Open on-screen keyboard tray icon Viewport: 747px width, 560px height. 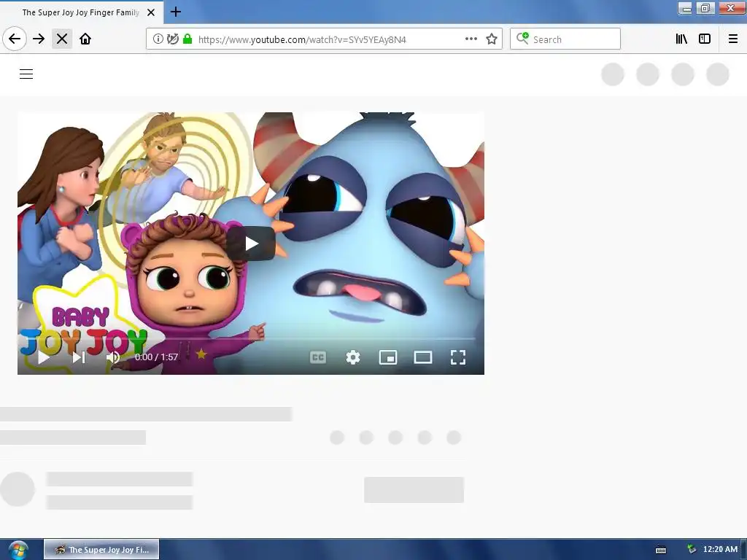pos(661,550)
